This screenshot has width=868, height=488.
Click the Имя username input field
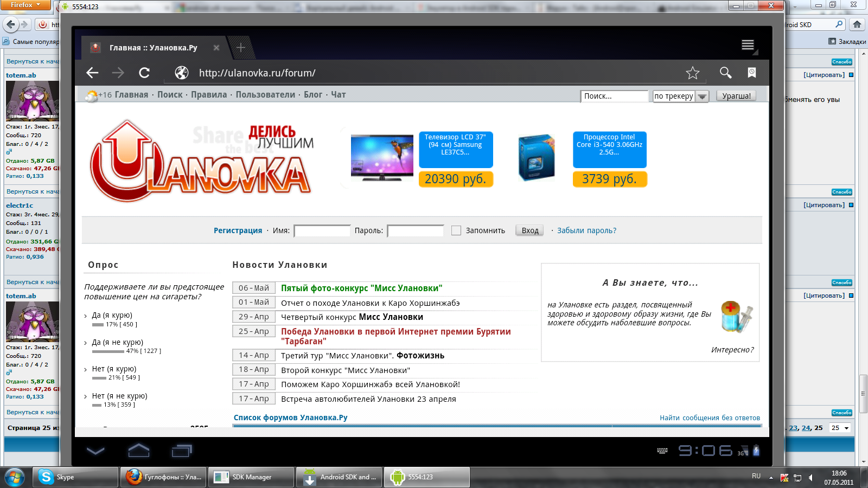click(322, 231)
